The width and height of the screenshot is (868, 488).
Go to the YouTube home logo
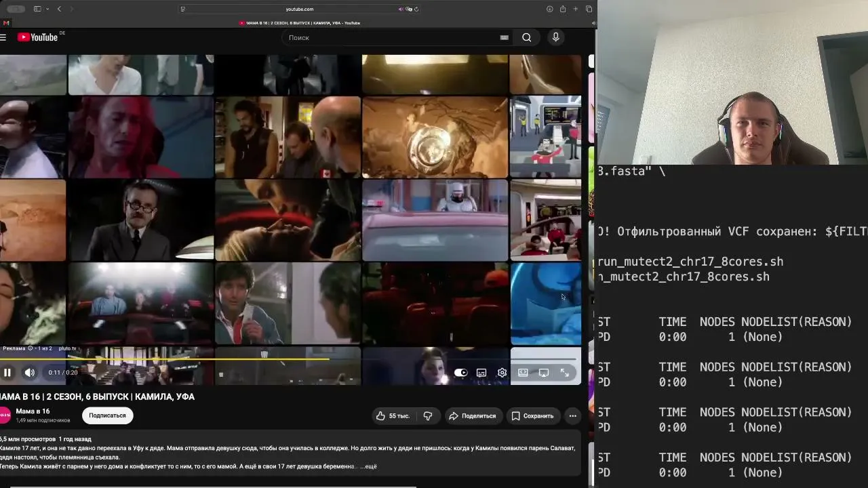[37, 37]
